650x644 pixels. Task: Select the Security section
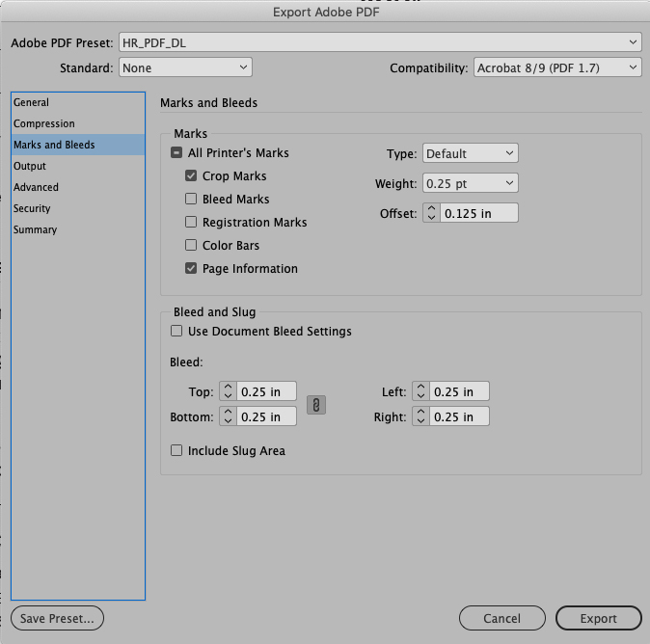click(x=78, y=208)
